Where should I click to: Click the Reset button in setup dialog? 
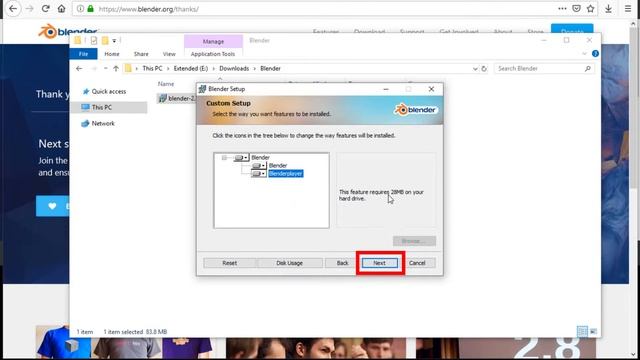229,263
